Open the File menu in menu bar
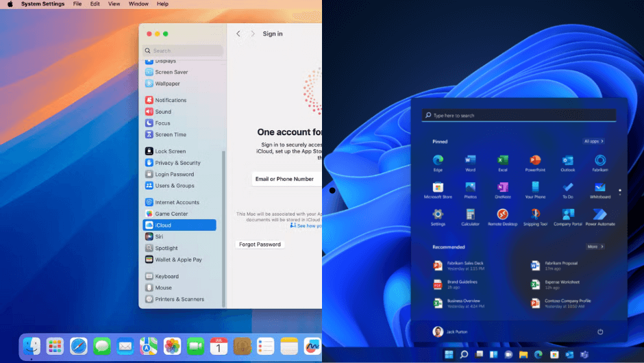 77,3
